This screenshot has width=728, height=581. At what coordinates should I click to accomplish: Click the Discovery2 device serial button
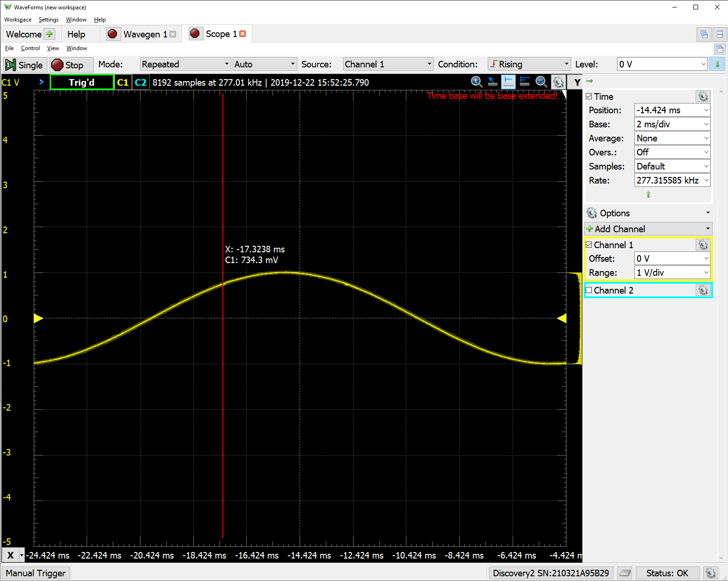551,573
